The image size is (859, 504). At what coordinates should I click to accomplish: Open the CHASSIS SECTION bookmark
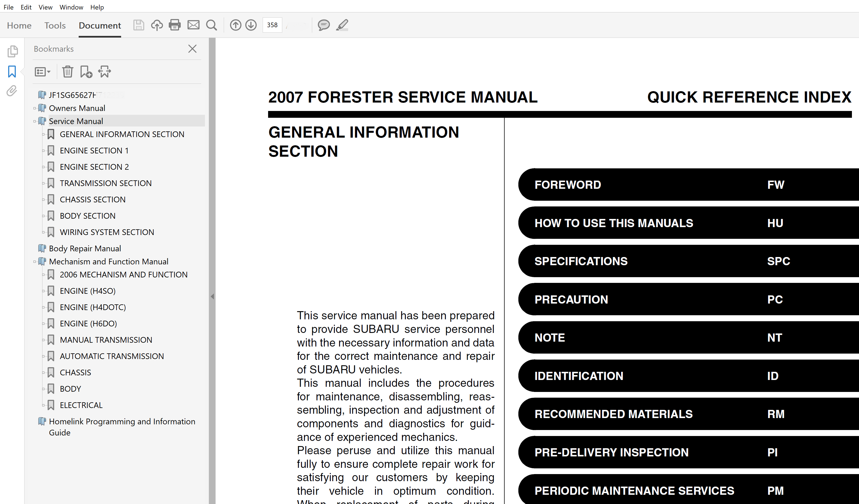pyautogui.click(x=92, y=199)
